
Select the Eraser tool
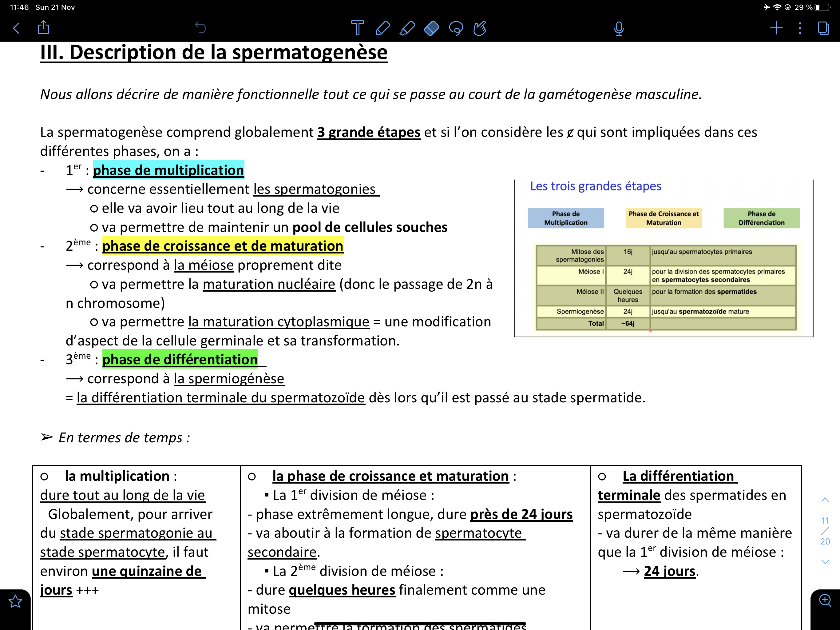click(431, 28)
